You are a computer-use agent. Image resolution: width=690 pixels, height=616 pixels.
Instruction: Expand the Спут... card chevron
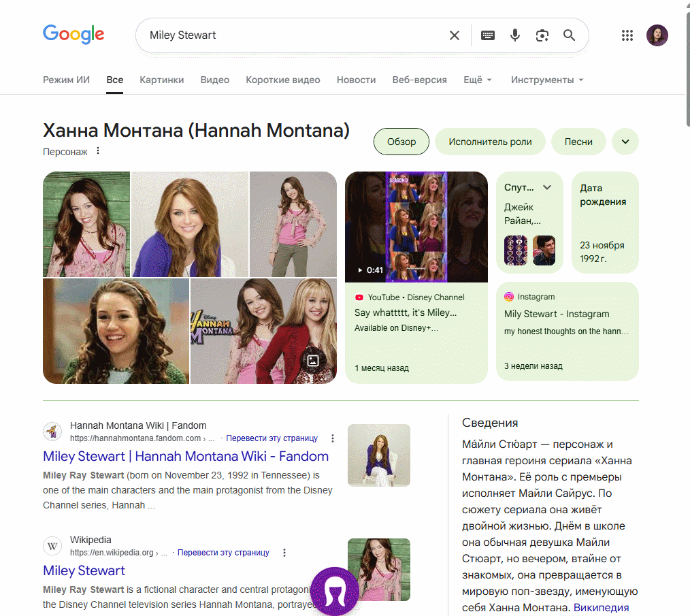pos(547,187)
